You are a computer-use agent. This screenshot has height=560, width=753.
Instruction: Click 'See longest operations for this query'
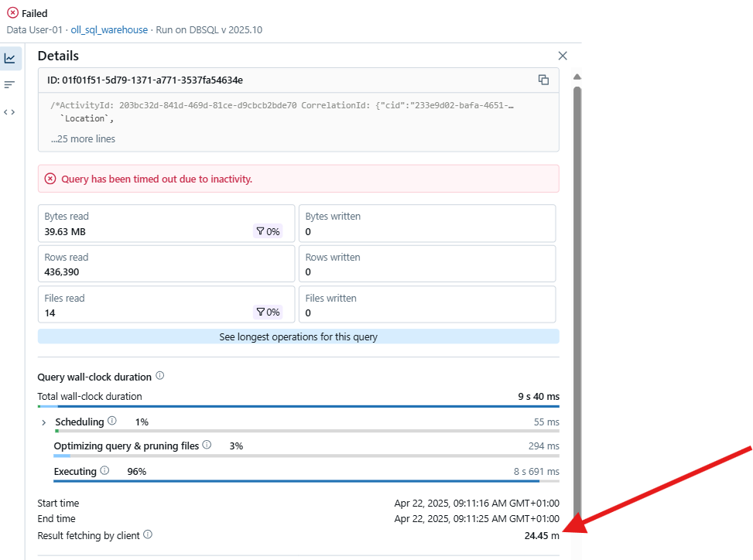point(298,336)
